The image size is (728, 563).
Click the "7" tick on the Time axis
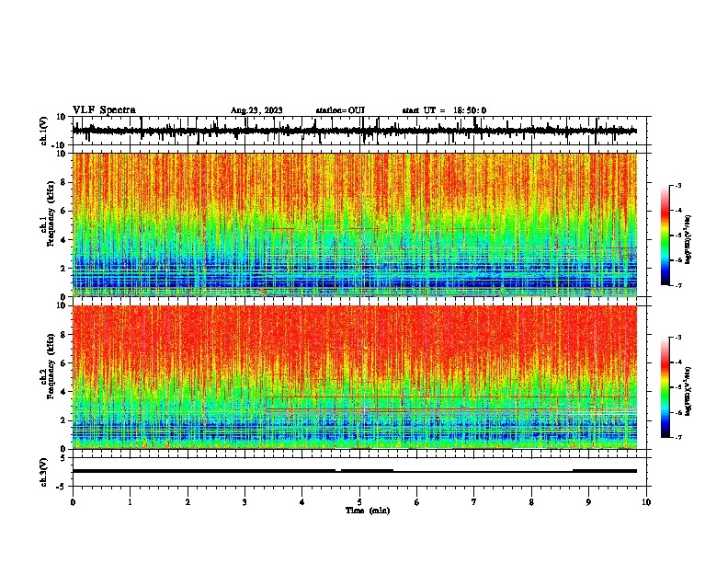(x=474, y=502)
